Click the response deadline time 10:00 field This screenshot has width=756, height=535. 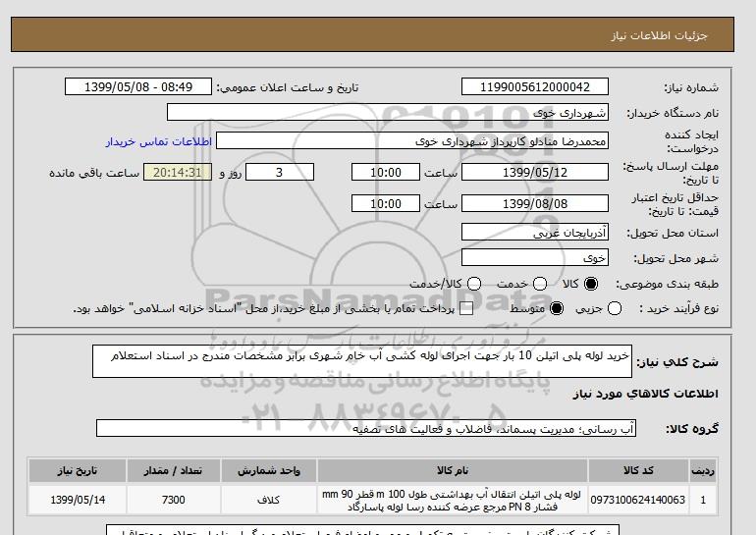(x=386, y=172)
